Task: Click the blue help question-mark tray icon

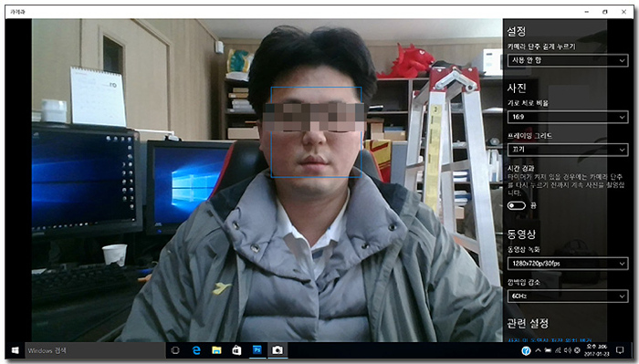Action: click(x=526, y=350)
